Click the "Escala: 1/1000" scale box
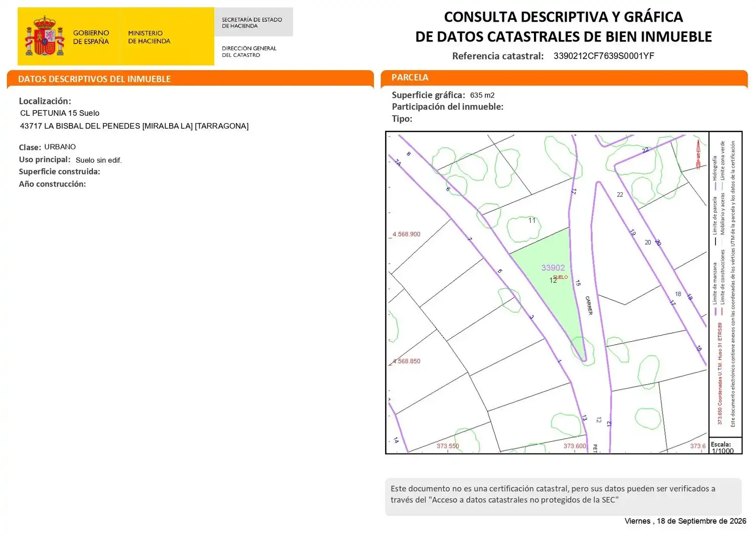This screenshot has width=756, height=534. 725,445
